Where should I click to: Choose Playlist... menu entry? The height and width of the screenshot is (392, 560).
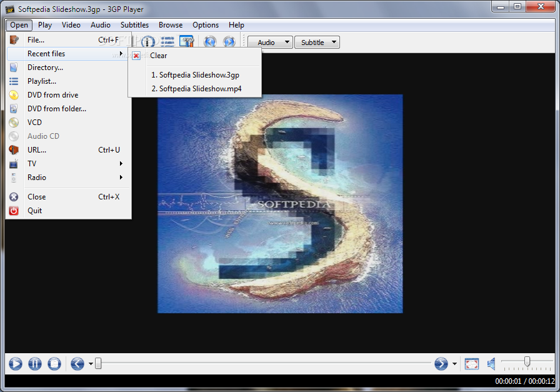pos(68,81)
